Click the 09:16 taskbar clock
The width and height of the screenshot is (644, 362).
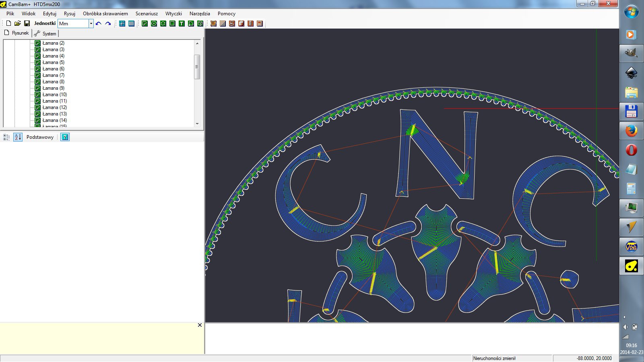[631, 345]
